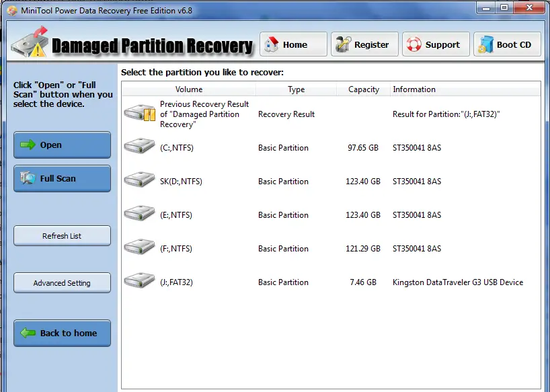550x392 pixels.
Task: Select the E: NTFS drive icon
Action: (x=139, y=213)
